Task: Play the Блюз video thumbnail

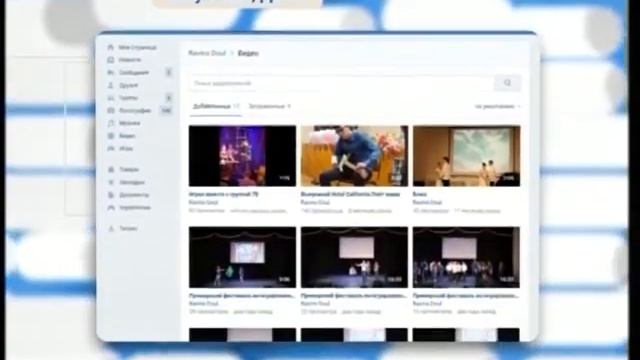Action: pos(467,156)
